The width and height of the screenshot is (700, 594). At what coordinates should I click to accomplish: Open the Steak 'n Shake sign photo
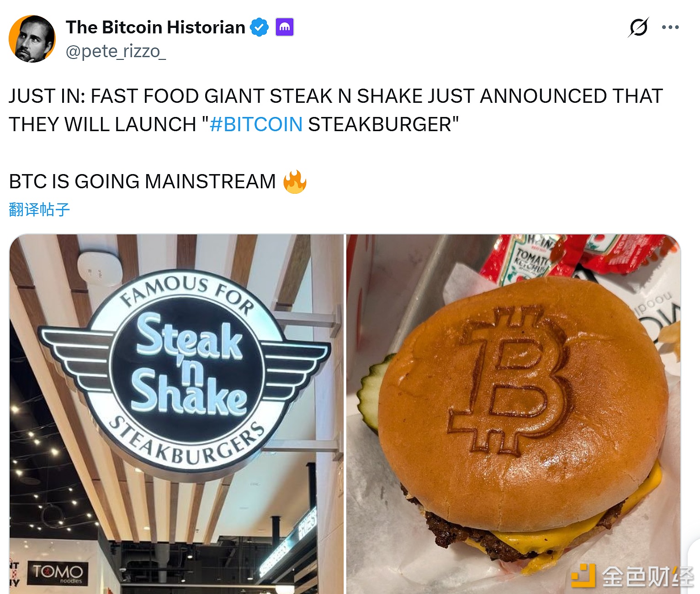point(176,414)
